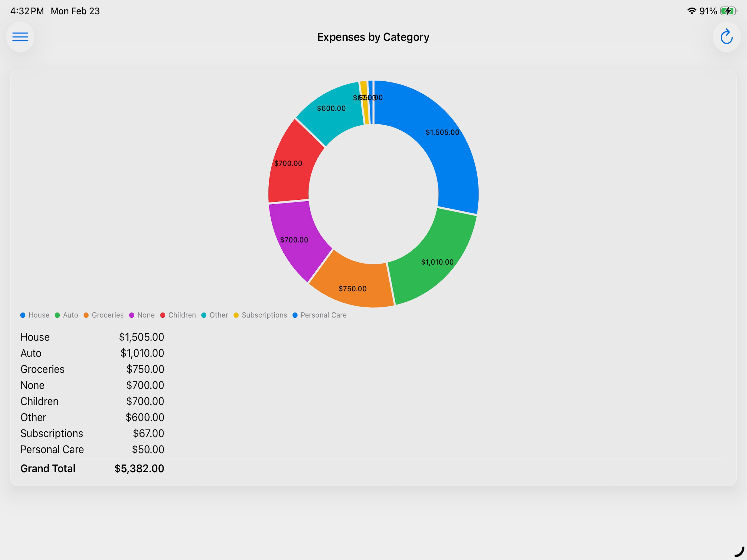747x560 pixels.
Task: Click the None legend color dot
Action: (x=131, y=315)
